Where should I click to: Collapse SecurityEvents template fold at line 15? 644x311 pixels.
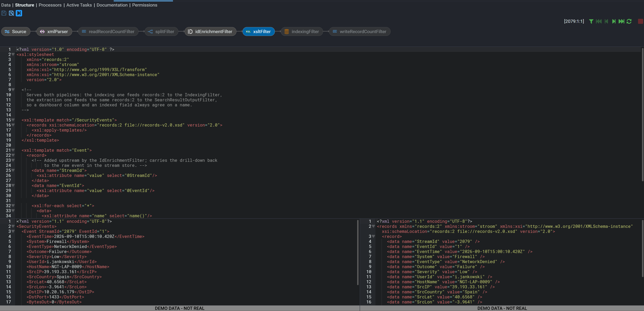13,120
